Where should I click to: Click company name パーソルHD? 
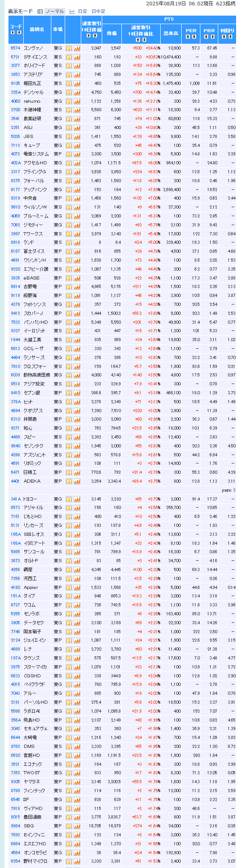[35, 702]
